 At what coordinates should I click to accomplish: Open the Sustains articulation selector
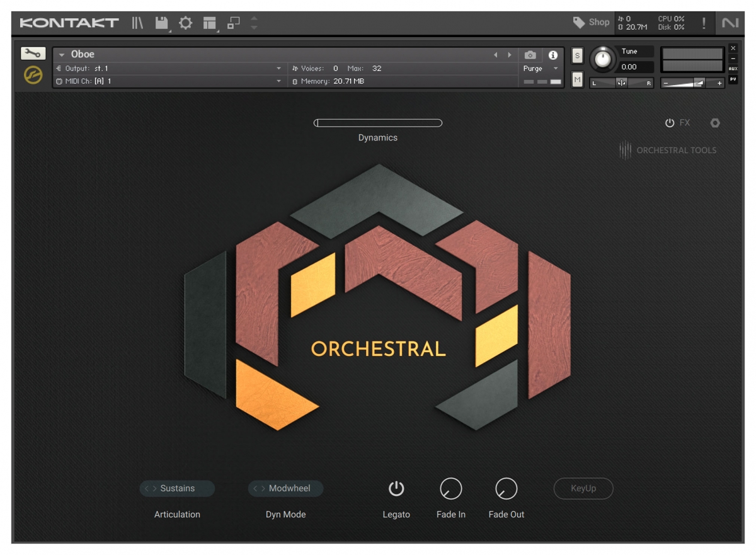(x=177, y=488)
